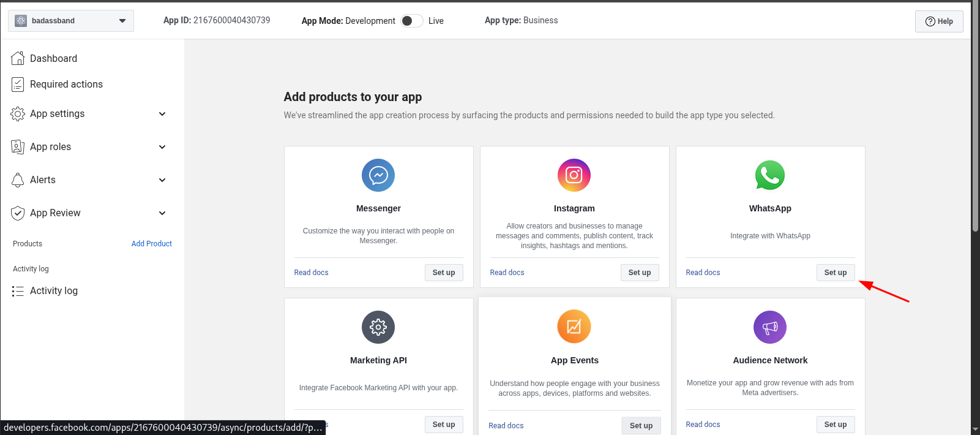This screenshot has width=980, height=435.
Task: Open Alerts in the sidebar
Action: 43,180
